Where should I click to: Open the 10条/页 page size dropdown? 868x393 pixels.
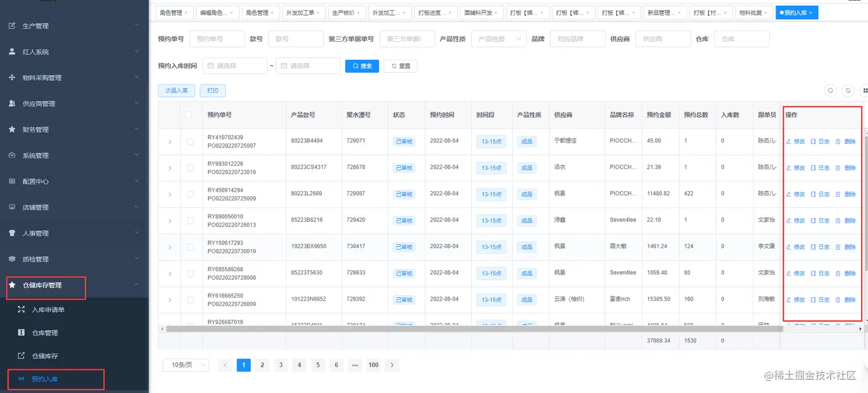pos(186,365)
